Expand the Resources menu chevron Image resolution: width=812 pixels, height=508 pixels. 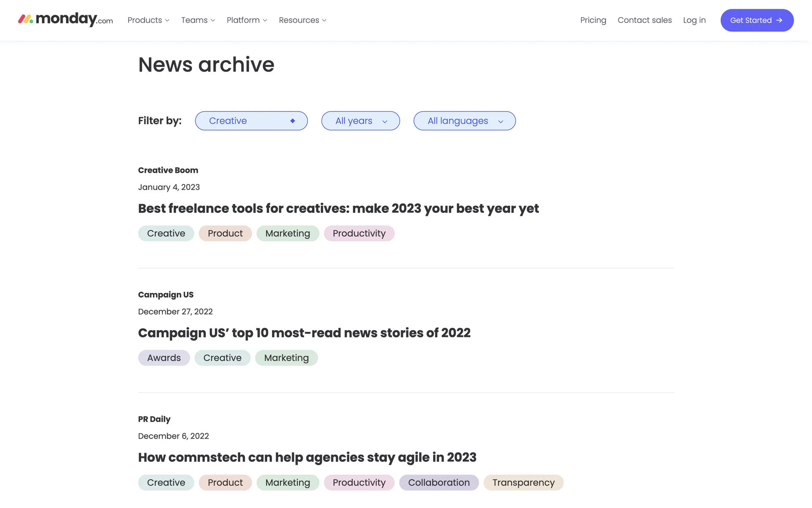tap(324, 20)
